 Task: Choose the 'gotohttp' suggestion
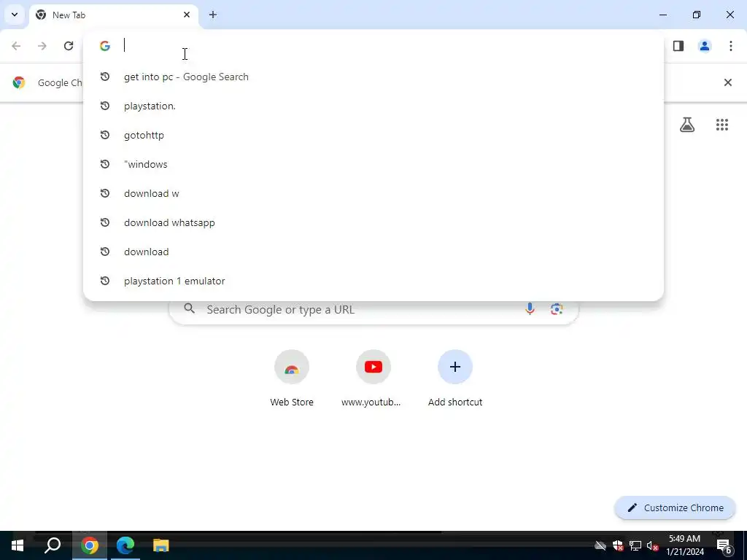[x=373, y=135]
